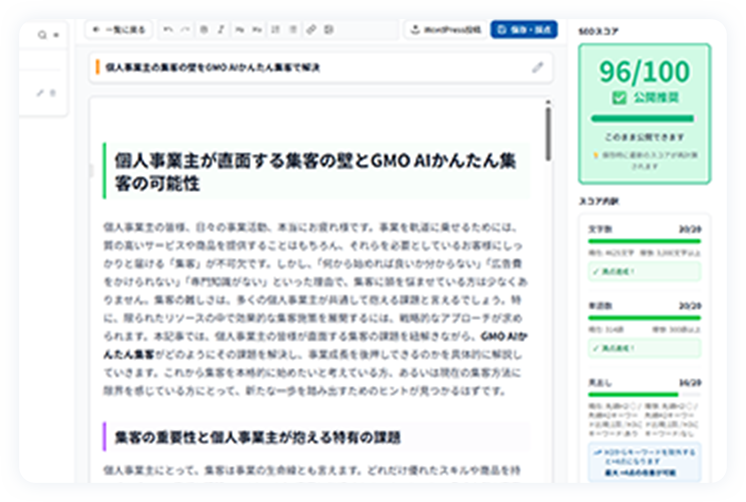This screenshot has width=746, height=502.
Task: Click the small pencil icon in the left sidebar
Action: click(x=40, y=93)
